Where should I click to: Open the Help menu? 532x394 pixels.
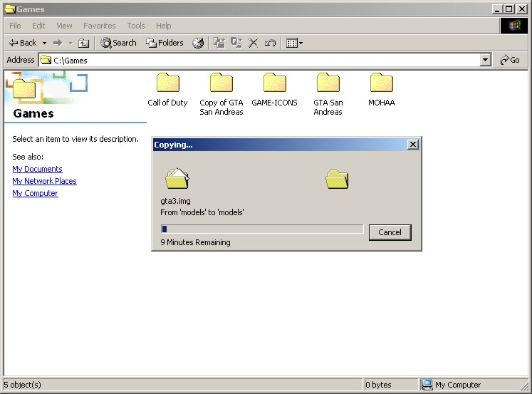tap(164, 26)
